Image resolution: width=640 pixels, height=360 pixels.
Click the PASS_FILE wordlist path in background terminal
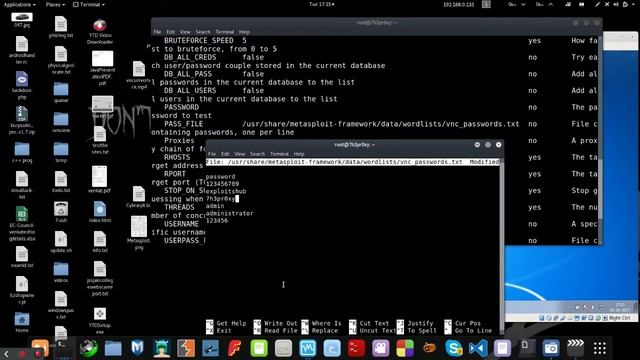click(x=380, y=124)
